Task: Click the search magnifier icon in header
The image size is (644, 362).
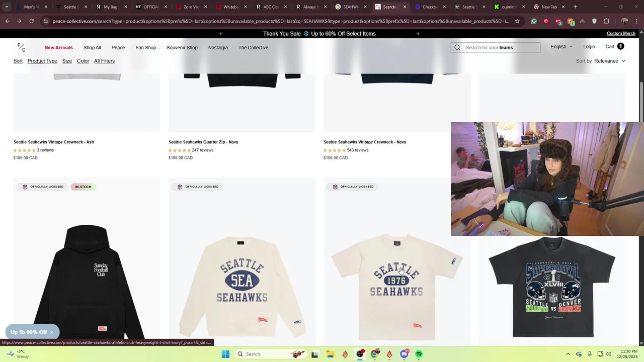Action: tap(457, 48)
